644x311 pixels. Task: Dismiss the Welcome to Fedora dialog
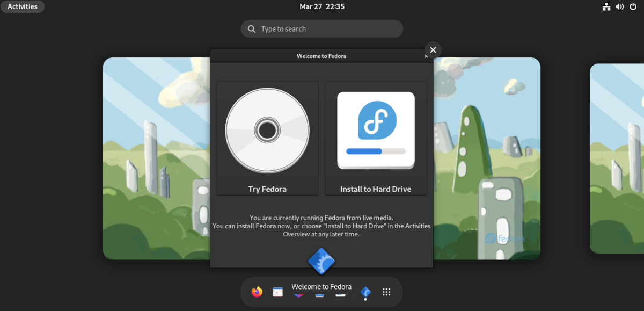coord(433,49)
